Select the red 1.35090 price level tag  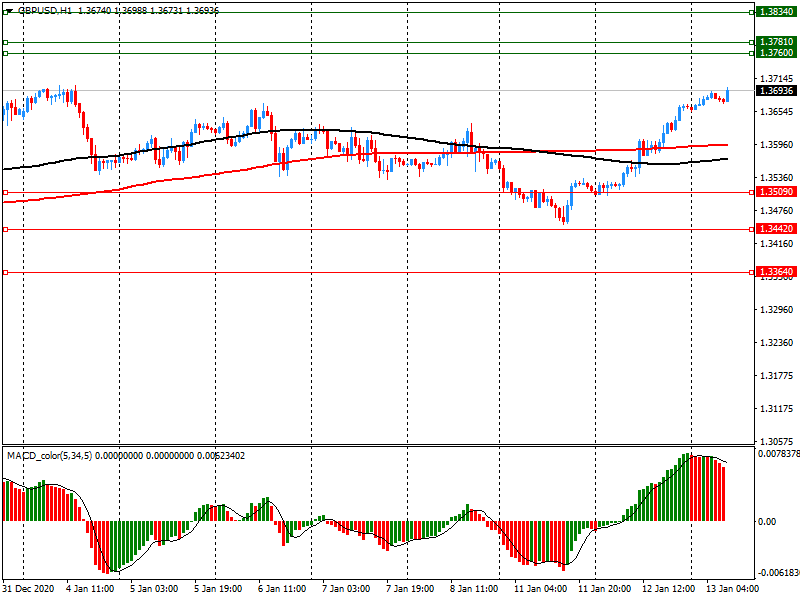click(x=776, y=191)
